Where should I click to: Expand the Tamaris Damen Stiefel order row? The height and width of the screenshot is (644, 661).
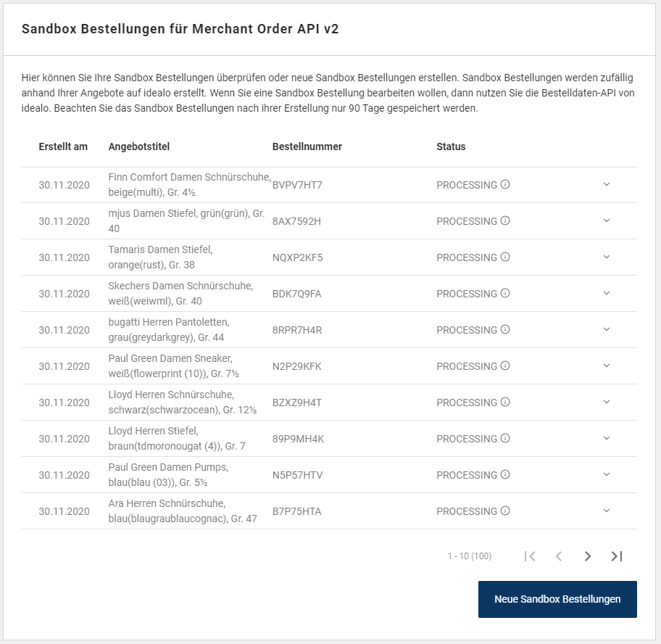click(x=607, y=257)
